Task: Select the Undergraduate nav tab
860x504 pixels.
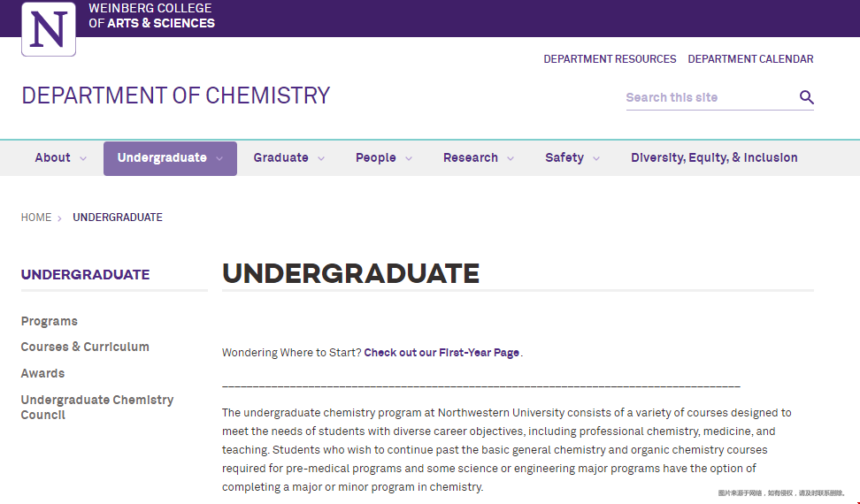Action: pos(170,158)
